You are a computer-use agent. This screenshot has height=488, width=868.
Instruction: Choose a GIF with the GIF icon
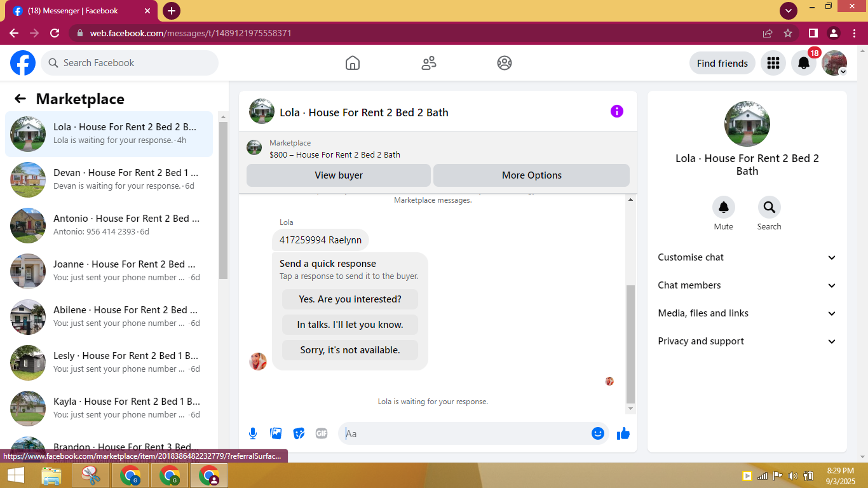coord(322,433)
